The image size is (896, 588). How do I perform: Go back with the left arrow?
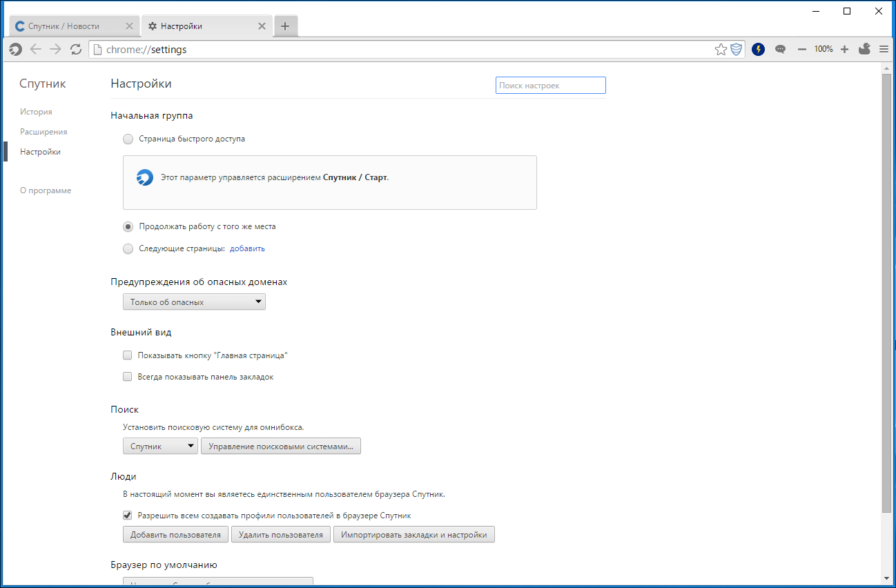[36, 49]
